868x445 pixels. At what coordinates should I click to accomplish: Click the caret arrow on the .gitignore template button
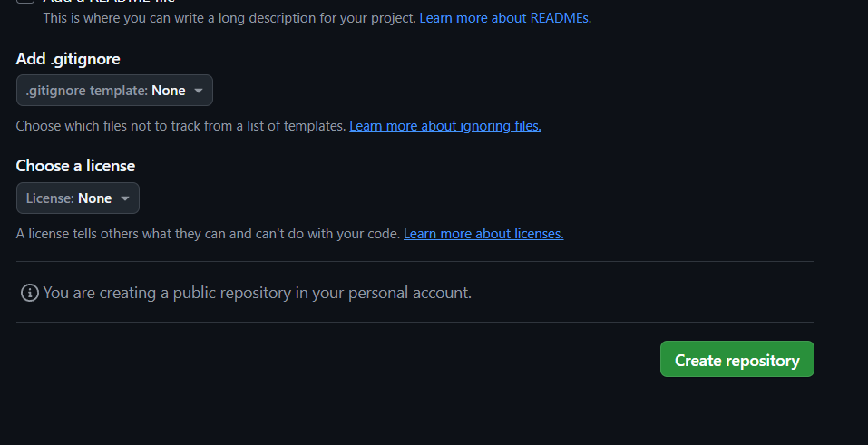[199, 91]
